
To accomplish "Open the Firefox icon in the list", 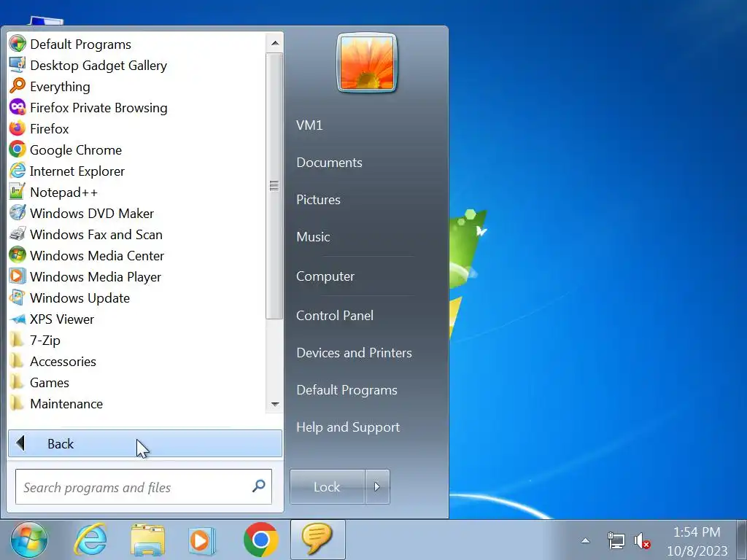I will [18, 128].
